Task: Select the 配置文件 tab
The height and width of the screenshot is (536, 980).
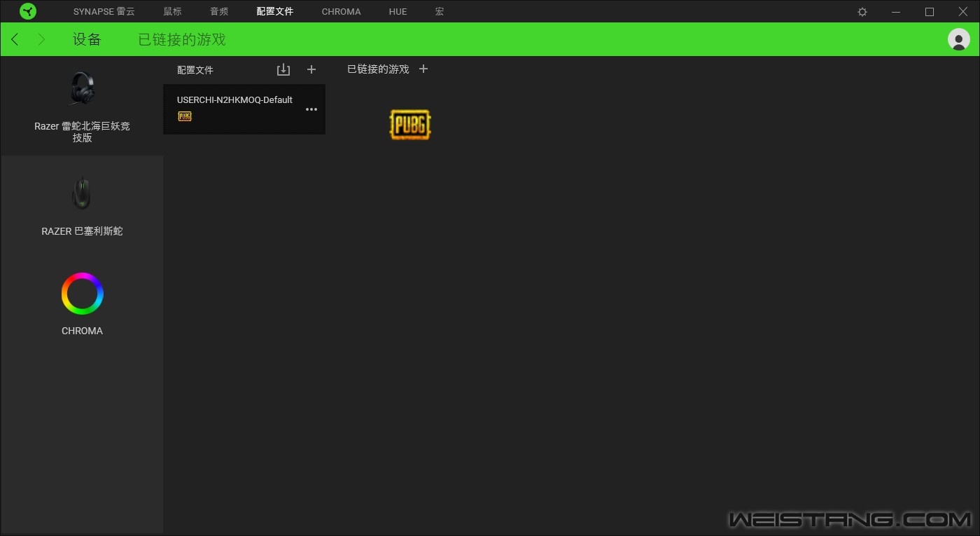Action: 275,11
